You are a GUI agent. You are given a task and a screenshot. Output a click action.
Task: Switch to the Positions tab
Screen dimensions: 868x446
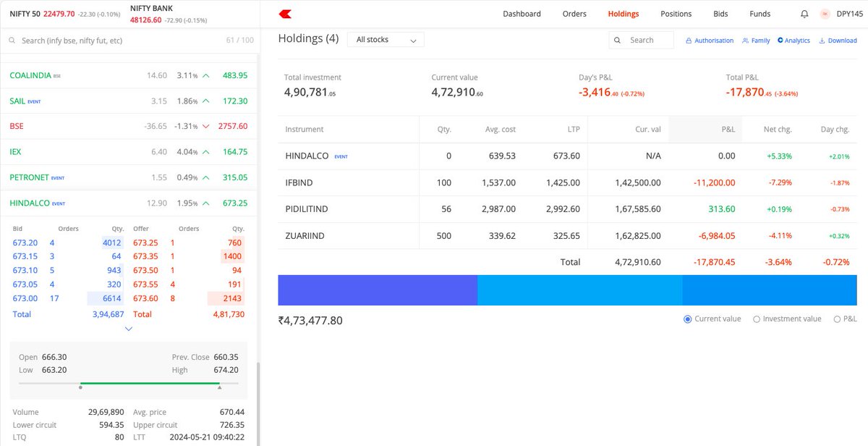click(676, 14)
